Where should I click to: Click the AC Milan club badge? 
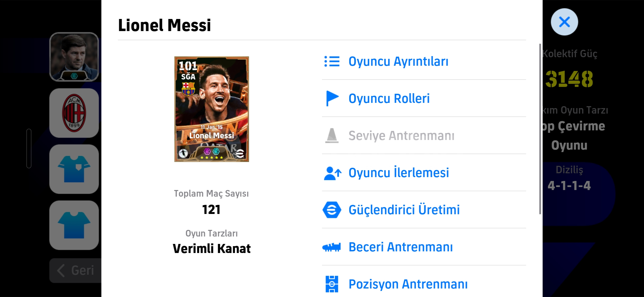click(74, 113)
